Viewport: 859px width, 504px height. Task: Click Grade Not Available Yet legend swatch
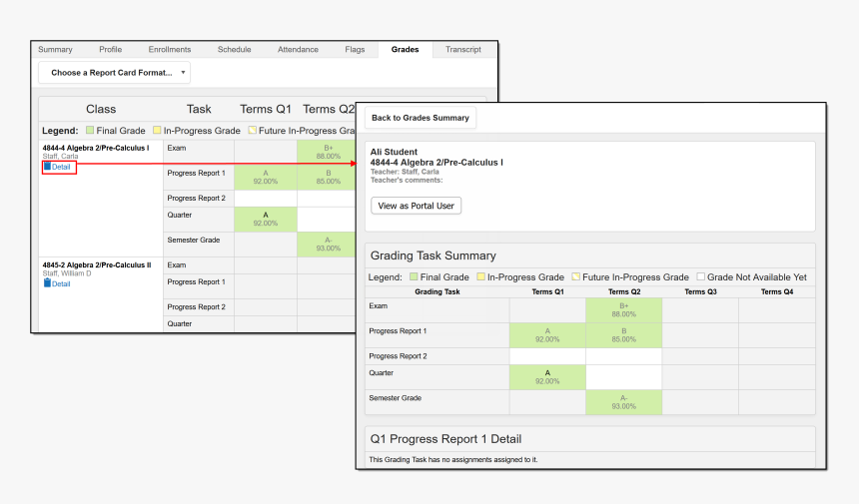pyautogui.click(x=700, y=277)
